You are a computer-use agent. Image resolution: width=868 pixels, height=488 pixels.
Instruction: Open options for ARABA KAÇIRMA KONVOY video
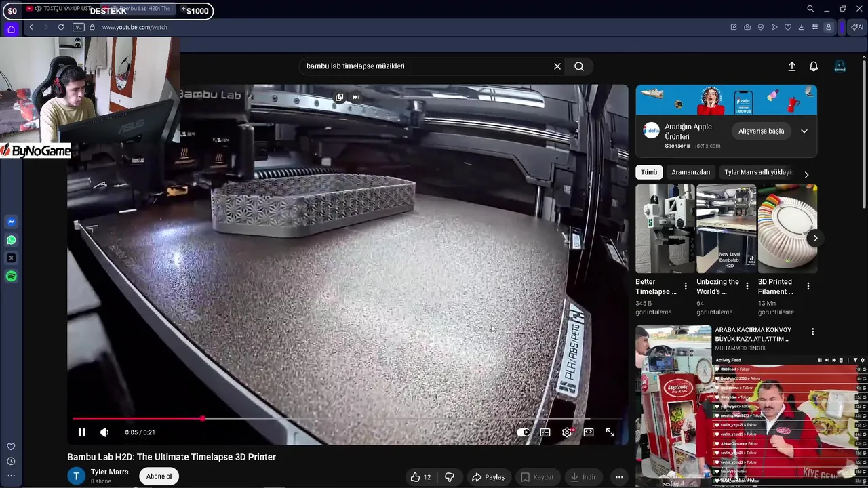812,332
